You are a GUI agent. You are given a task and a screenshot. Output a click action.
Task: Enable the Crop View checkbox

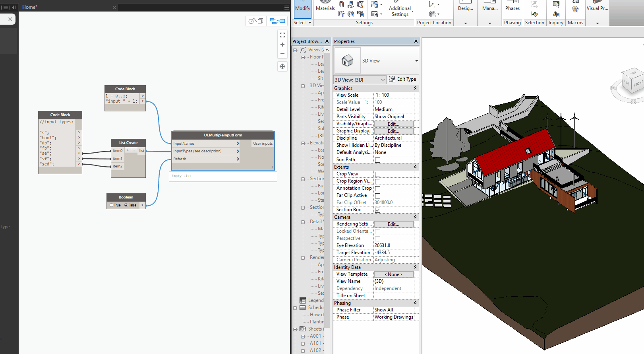point(377,174)
